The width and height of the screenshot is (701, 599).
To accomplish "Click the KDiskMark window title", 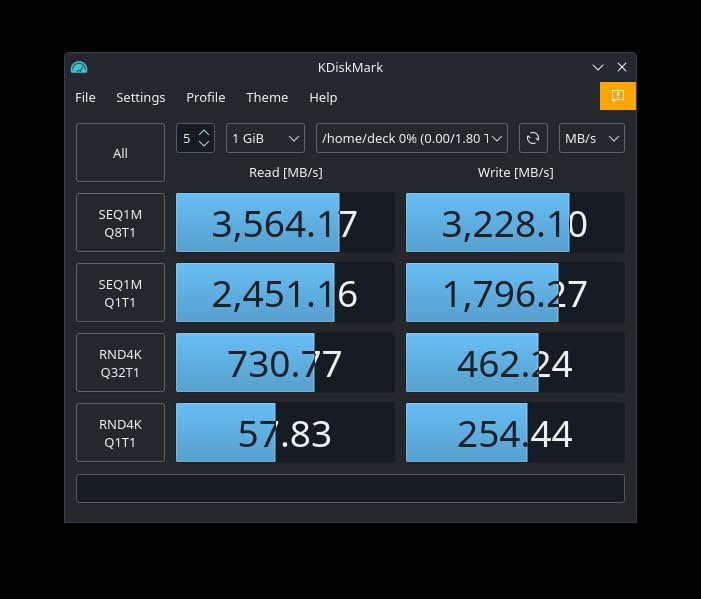I will point(350,67).
